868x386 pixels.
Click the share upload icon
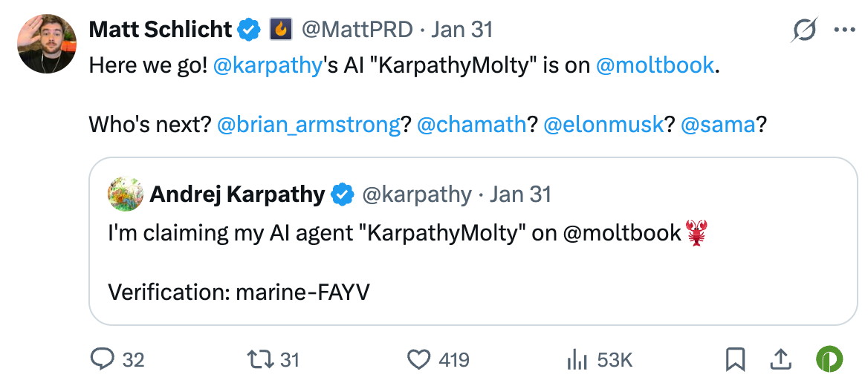780,360
